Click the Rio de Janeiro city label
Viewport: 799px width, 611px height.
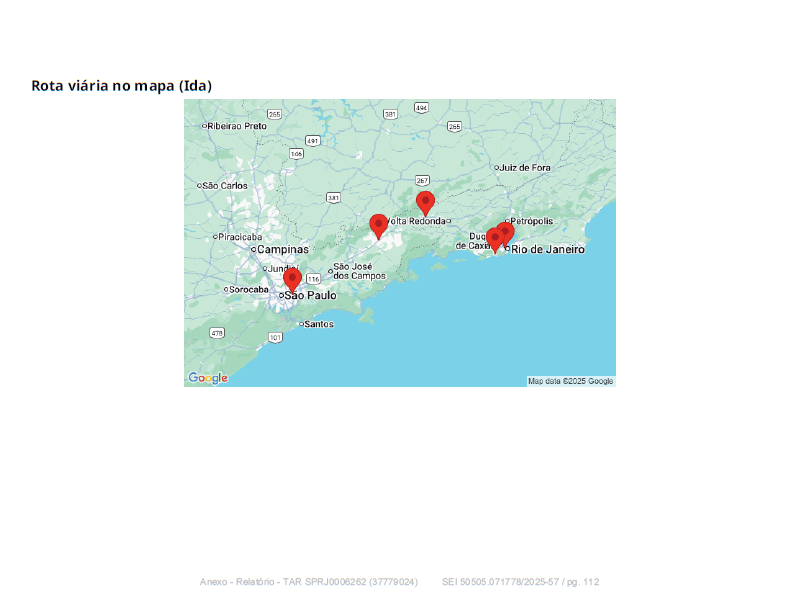tap(547, 249)
